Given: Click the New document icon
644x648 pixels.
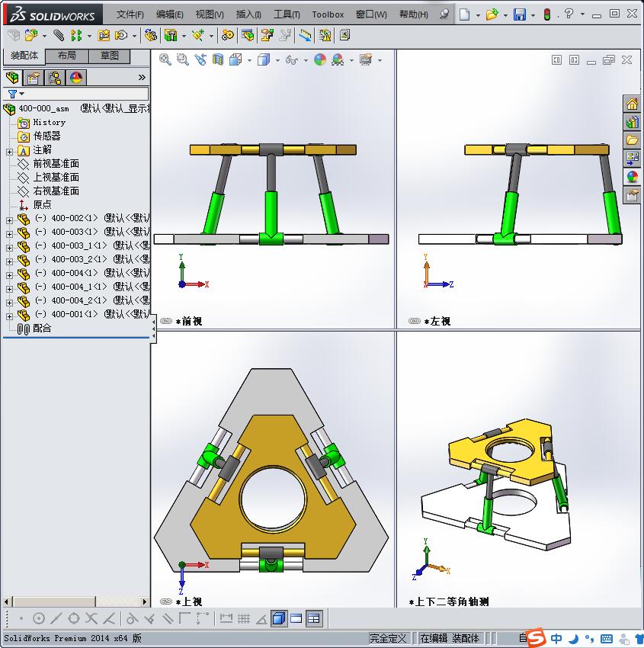Looking at the screenshot, I should tap(465, 14).
